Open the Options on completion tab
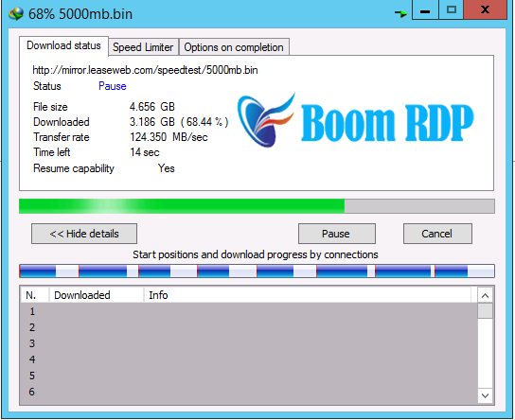The height and width of the screenshot is (420, 515). (x=234, y=47)
